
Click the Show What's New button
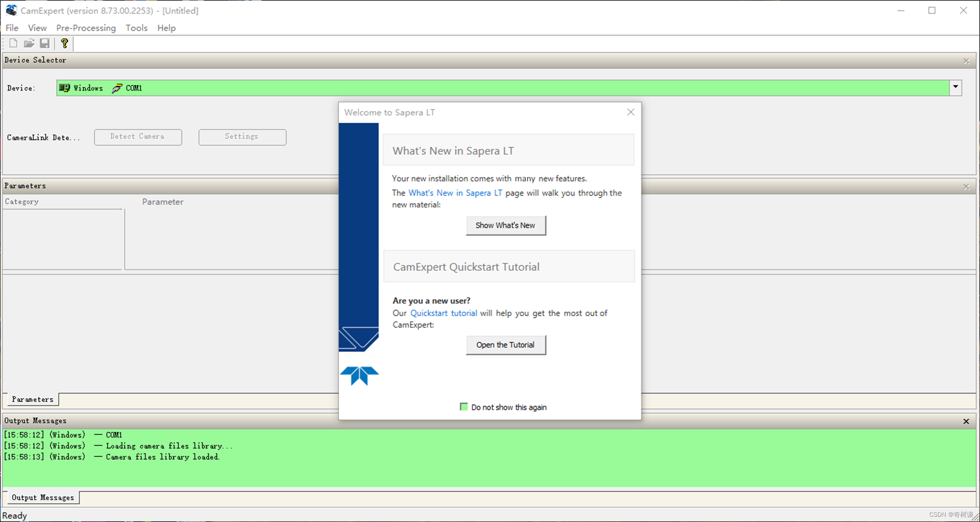click(x=505, y=225)
